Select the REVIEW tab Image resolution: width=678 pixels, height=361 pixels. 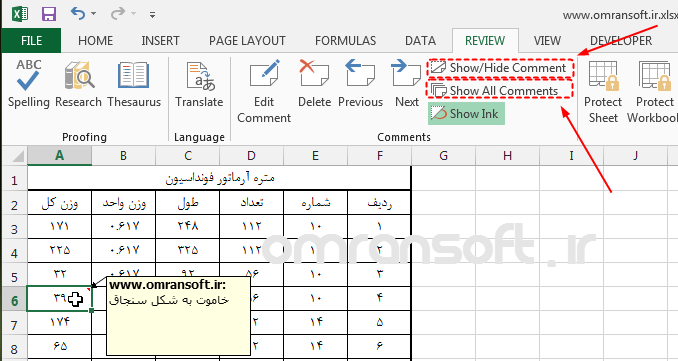(485, 41)
